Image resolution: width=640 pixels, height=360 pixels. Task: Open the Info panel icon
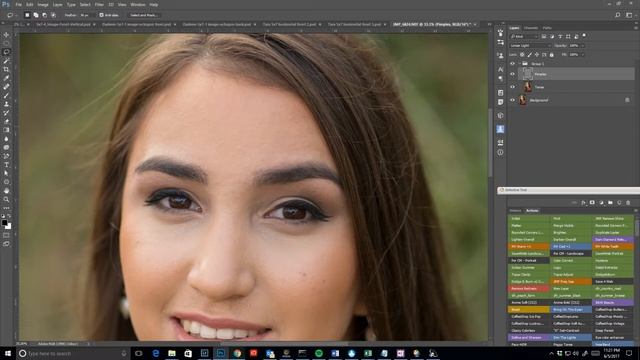[500, 152]
